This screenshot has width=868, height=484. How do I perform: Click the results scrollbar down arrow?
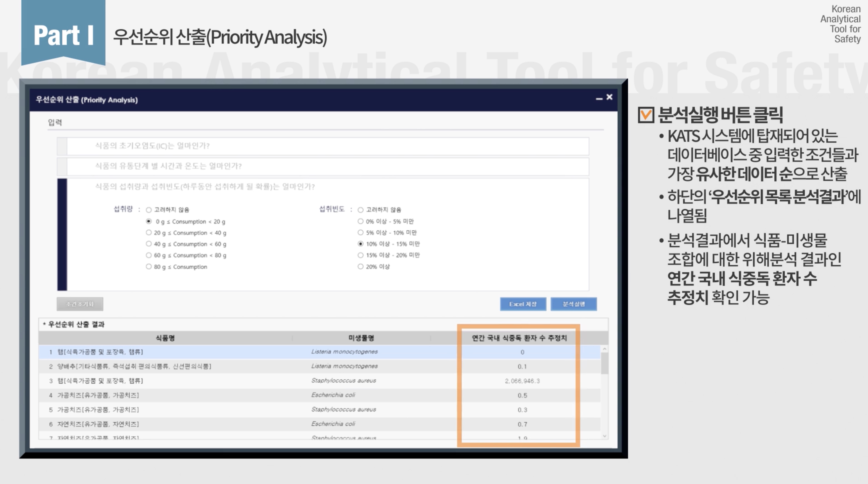[x=604, y=436]
